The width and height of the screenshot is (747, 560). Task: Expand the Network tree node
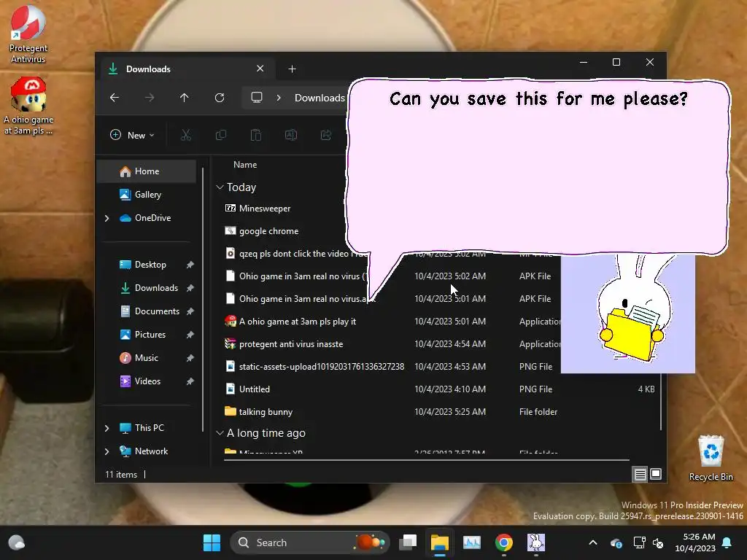[x=107, y=451]
